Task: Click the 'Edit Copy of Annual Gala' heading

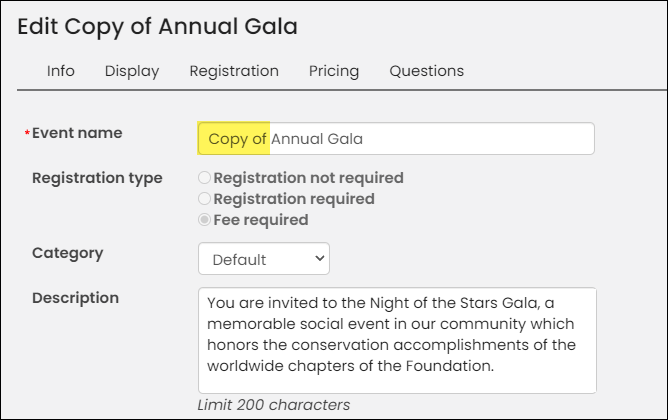Action: click(x=157, y=27)
